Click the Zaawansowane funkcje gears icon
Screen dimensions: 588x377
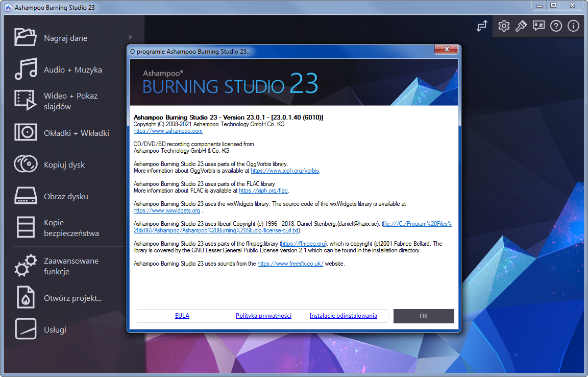[x=26, y=266]
